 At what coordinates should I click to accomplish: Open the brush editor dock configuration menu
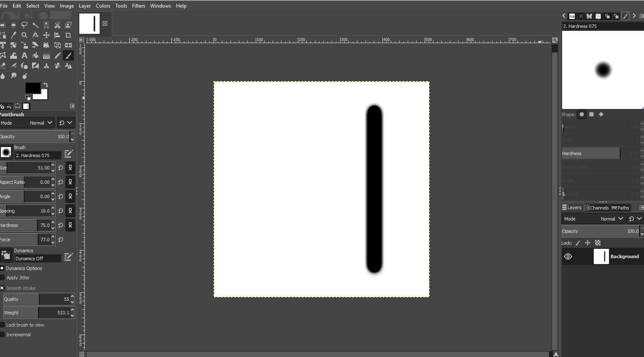(641, 16)
